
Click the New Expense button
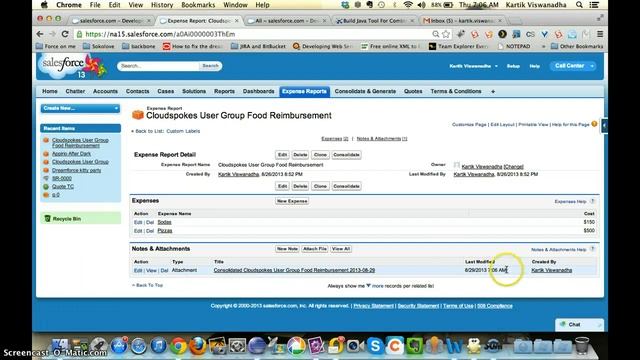click(292, 201)
